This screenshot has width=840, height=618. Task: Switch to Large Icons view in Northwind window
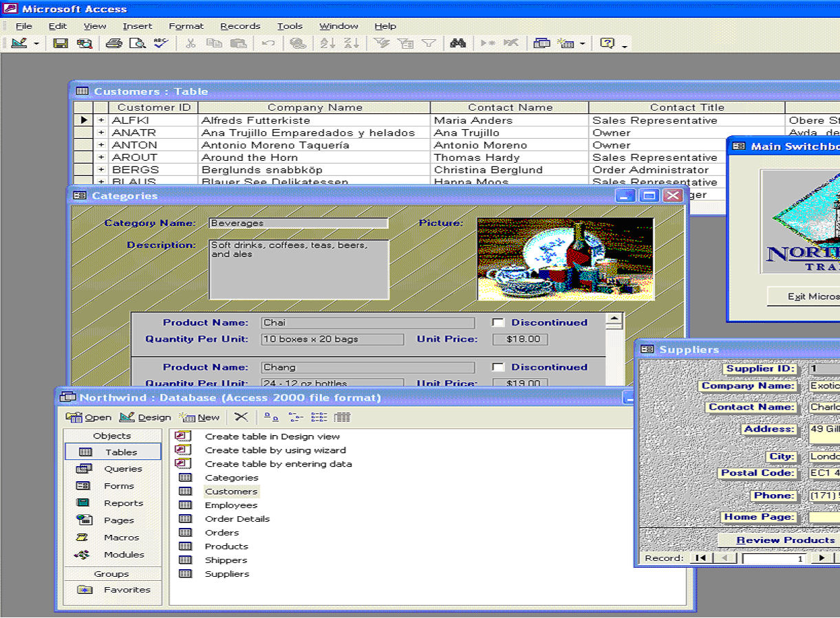272,417
